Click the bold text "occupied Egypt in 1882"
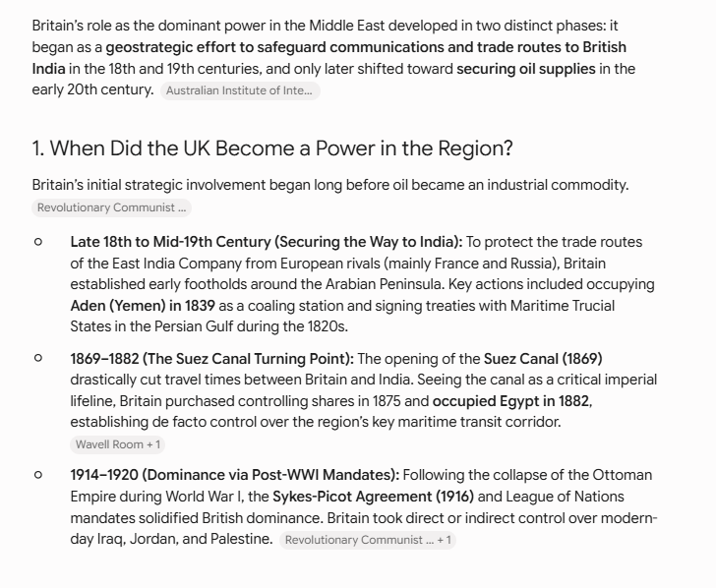The image size is (716, 588). tap(510, 401)
